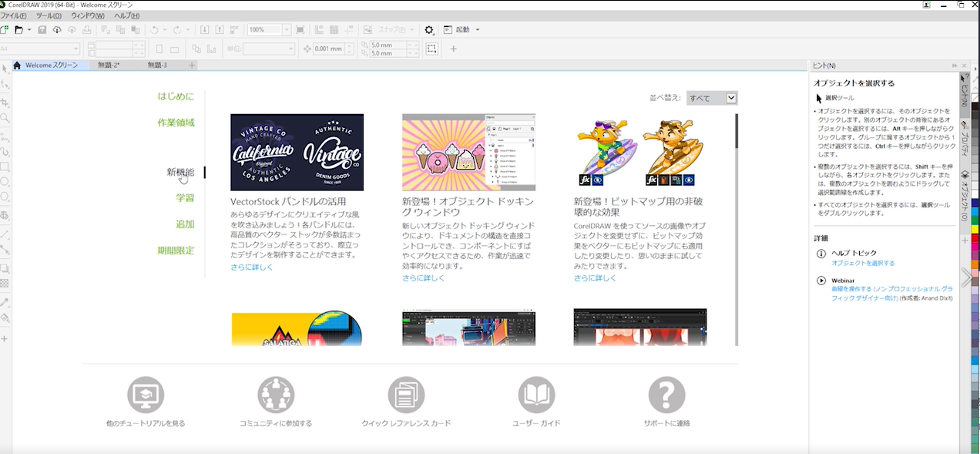Click the California Vintage thumbnail image
The height and width of the screenshot is (454, 980).
[297, 153]
